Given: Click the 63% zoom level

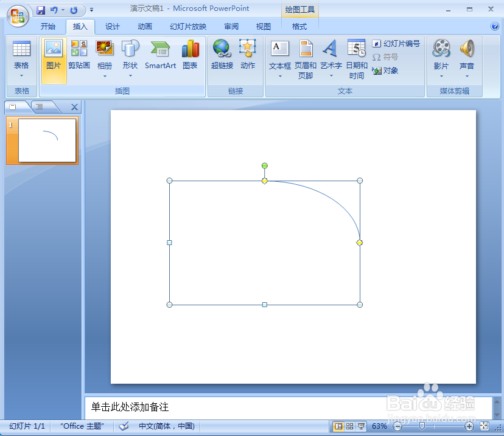Looking at the screenshot, I should 379,426.
